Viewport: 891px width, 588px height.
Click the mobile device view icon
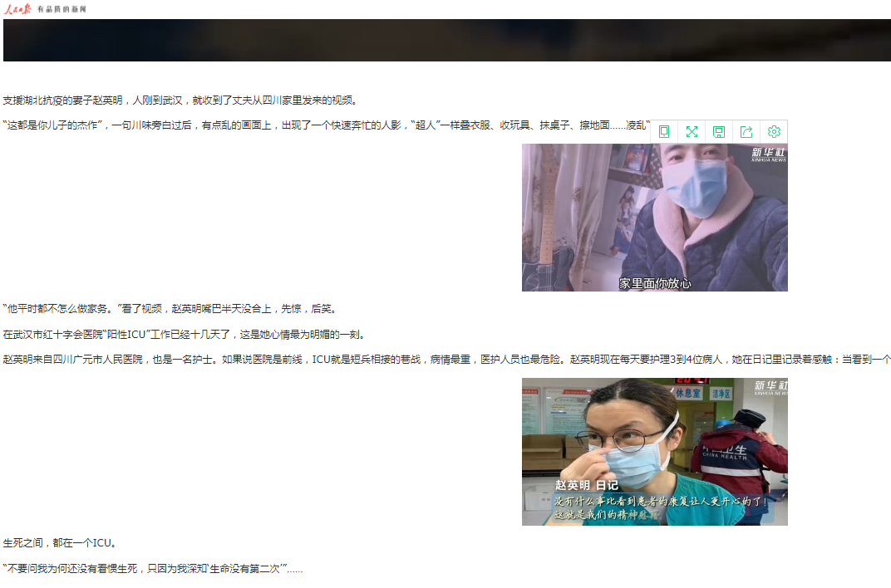(664, 131)
